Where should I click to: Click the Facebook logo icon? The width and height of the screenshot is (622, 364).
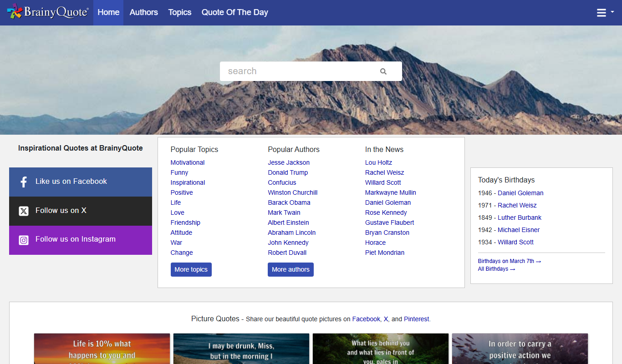[24, 182]
